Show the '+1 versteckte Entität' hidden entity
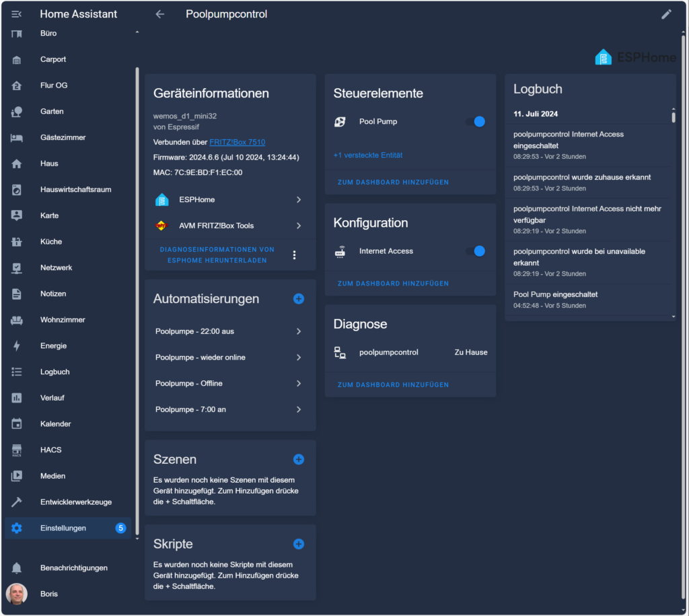Viewport: 689px width, 616px height. pyautogui.click(x=368, y=155)
